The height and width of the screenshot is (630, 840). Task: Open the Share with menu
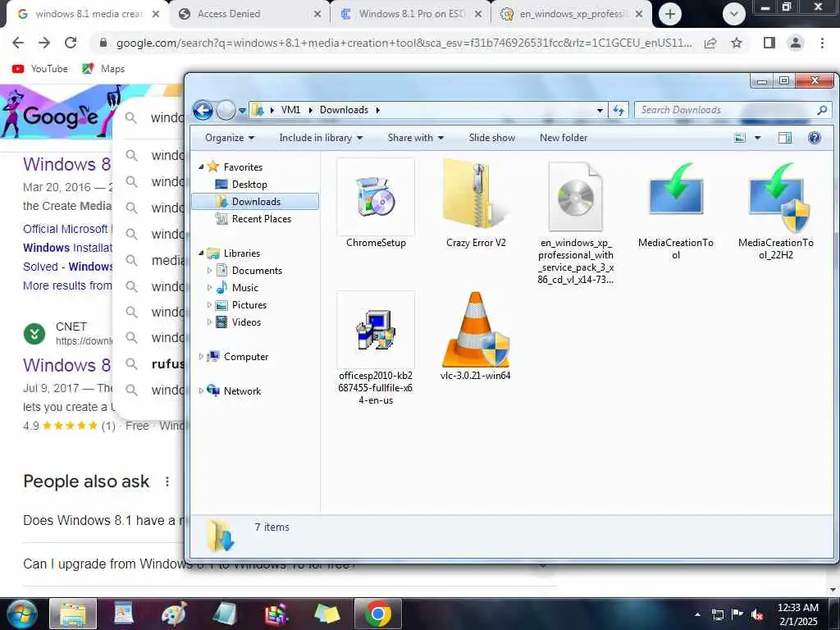click(x=416, y=138)
